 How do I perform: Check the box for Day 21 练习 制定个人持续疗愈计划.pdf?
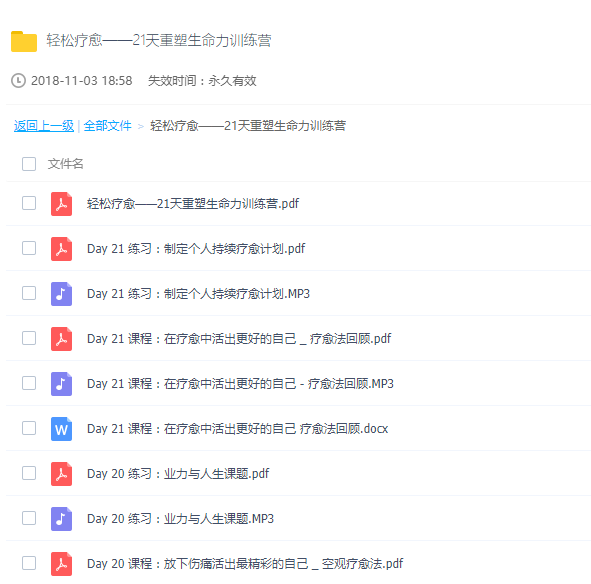pos(29,248)
